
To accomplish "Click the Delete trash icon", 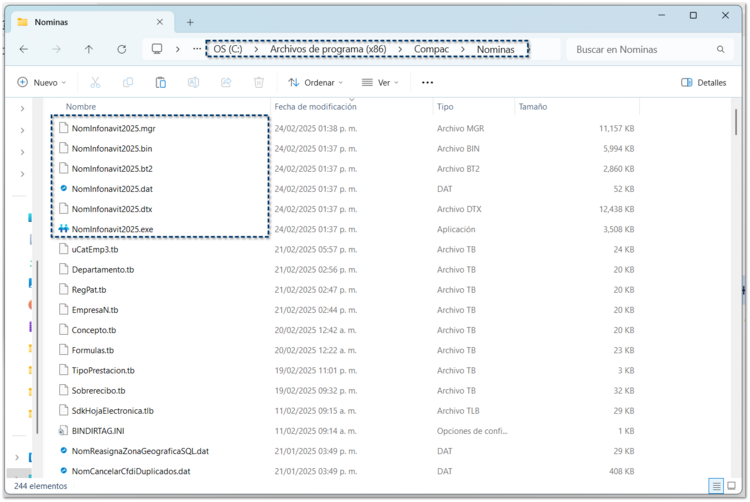I will click(x=259, y=83).
